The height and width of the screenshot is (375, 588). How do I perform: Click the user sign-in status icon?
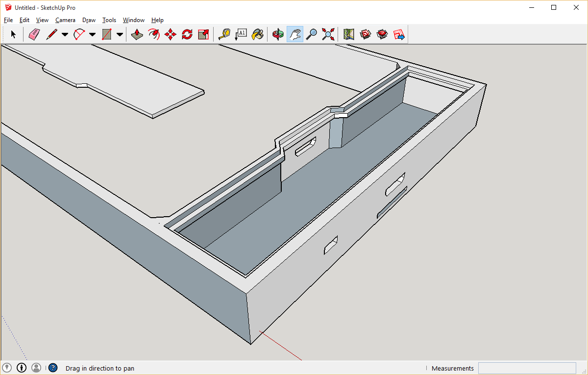(x=36, y=368)
